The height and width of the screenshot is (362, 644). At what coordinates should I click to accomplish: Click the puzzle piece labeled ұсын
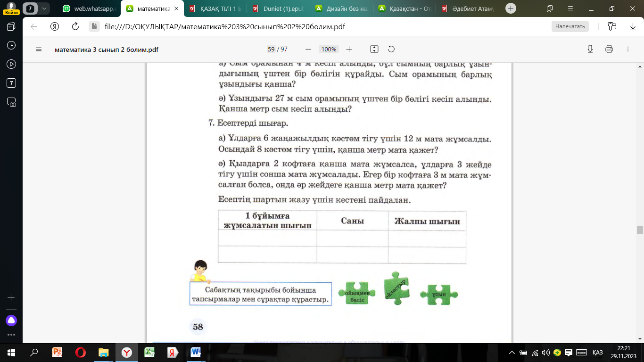(438, 294)
